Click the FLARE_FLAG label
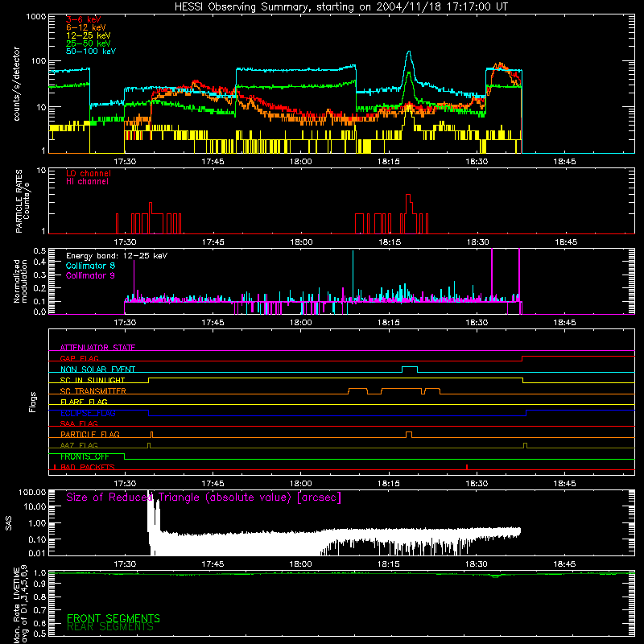 click(84, 402)
